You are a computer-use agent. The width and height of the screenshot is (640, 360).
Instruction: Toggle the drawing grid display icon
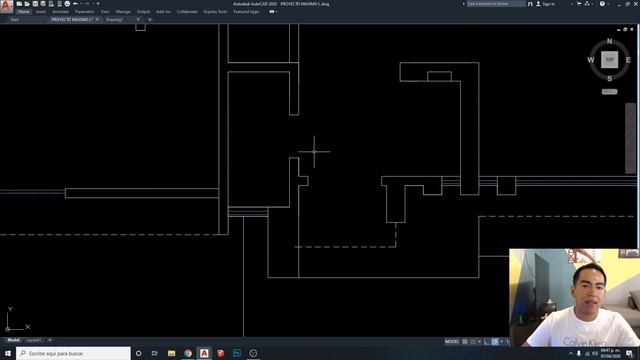[x=465, y=342]
